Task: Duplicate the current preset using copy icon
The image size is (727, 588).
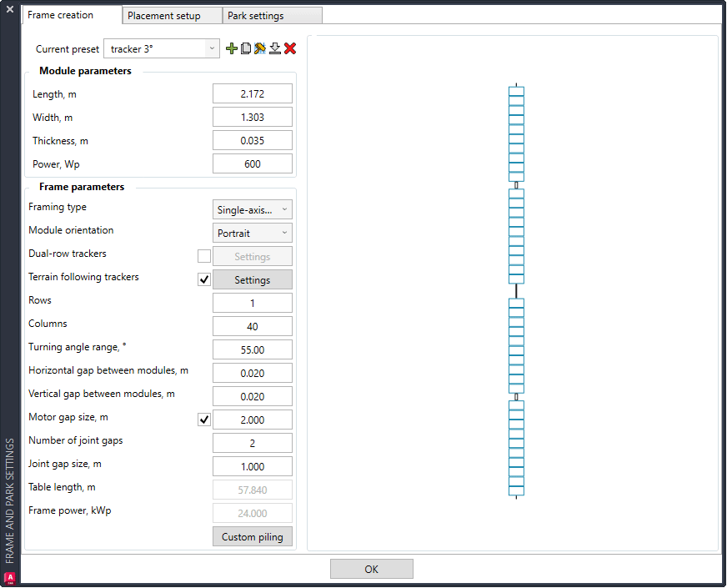Action: tap(246, 48)
